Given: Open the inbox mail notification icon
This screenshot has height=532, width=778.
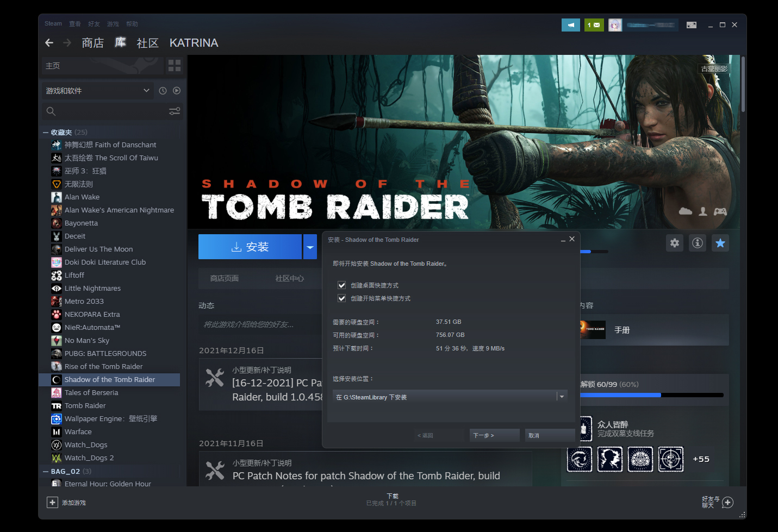Looking at the screenshot, I should (x=594, y=25).
